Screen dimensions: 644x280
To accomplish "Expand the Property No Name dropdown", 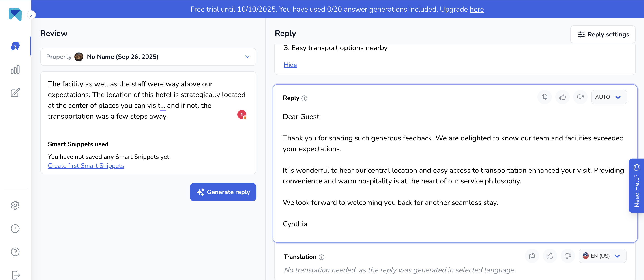I will click(x=148, y=57).
